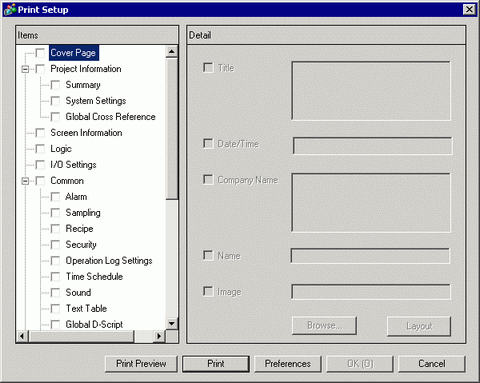480x383 pixels.
Task: Click the horizontal scroll left arrow
Action: coord(22,336)
